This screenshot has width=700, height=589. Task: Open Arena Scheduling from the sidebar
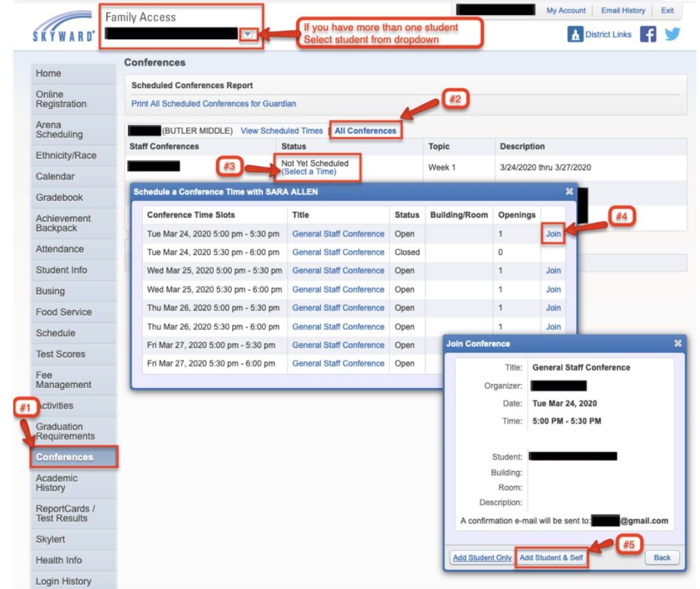[x=73, y=130]
